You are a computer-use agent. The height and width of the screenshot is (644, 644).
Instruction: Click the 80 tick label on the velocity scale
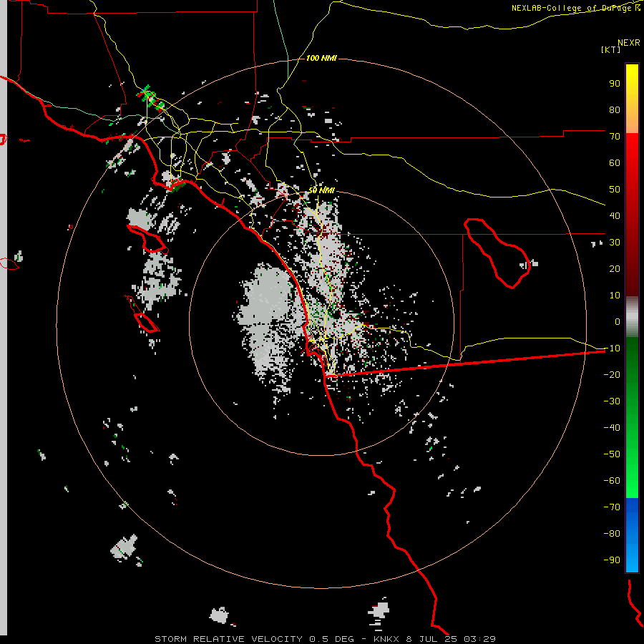tap(615, 110)
